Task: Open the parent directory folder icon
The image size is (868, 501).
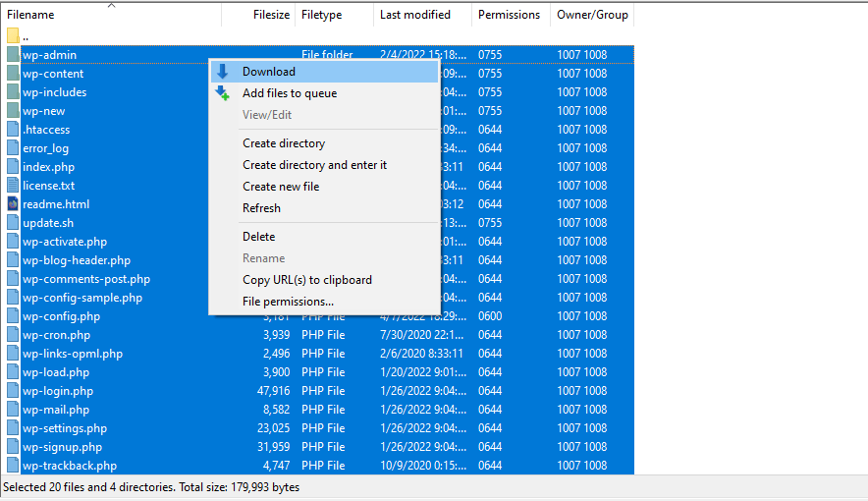Action: [x=14, y=36]
